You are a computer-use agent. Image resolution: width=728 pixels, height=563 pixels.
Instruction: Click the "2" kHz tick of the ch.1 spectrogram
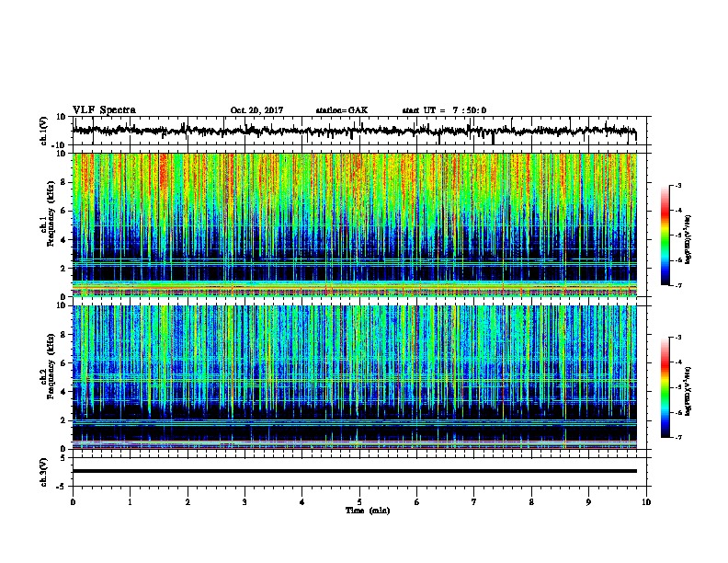64,268
